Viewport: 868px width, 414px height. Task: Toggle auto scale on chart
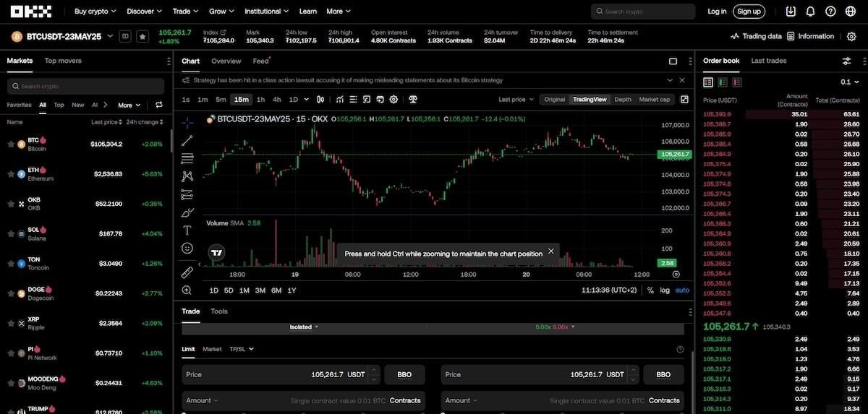pyautogui.click(x=682, y=290)
